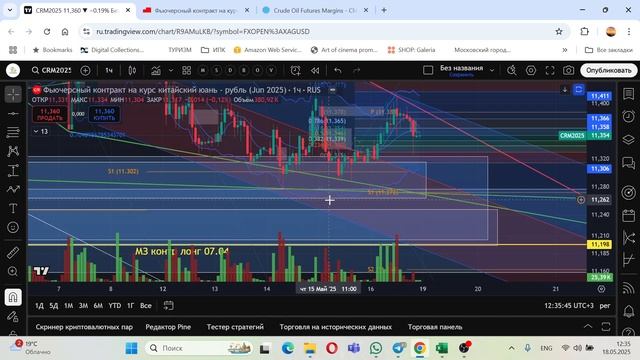The width and height of the screenshot is (640, 360).
Task: Select the crosshair cursor tool
Action: 13,94
